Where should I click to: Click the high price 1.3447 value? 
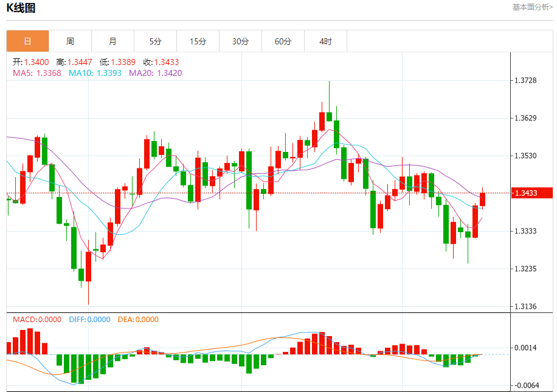pos(80,62)
